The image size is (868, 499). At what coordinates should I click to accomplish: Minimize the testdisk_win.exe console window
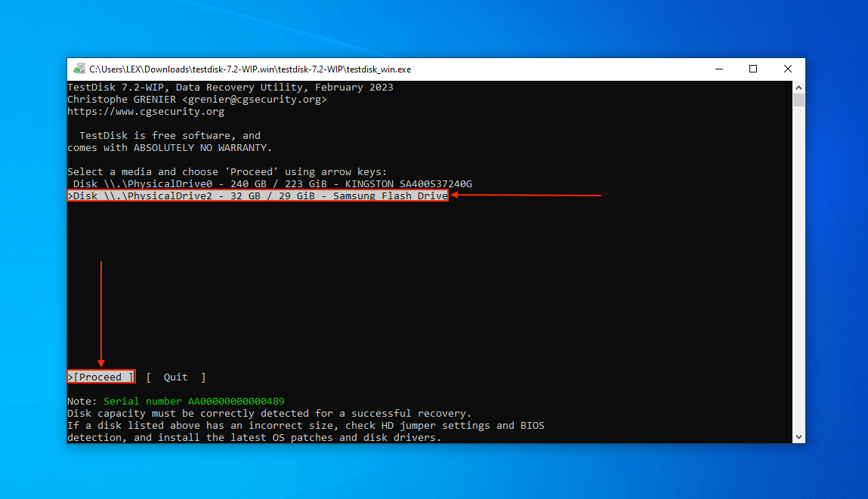(718, 69)
